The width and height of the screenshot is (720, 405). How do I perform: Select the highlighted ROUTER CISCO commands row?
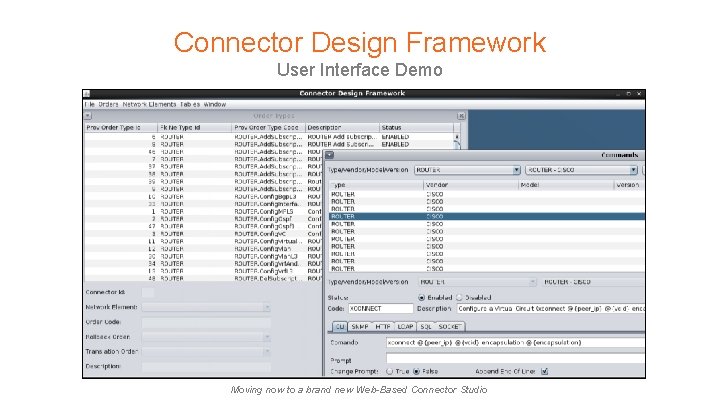pos(487,216)
